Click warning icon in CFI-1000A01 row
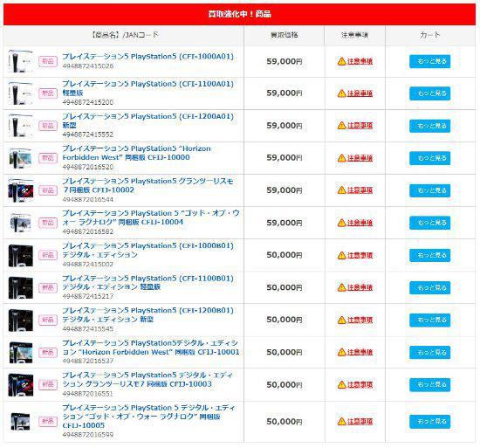Screen dimensions: 480x448 point(341,61)
